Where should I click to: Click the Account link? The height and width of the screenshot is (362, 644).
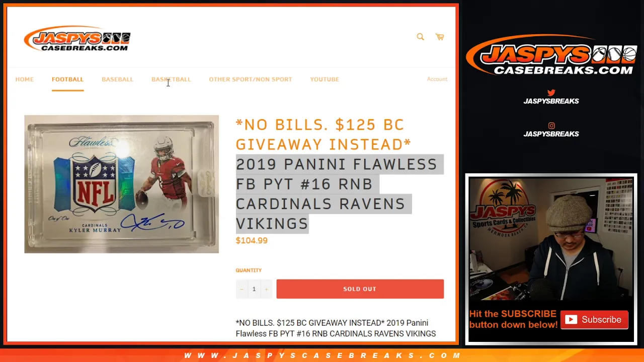click(437, 79)
